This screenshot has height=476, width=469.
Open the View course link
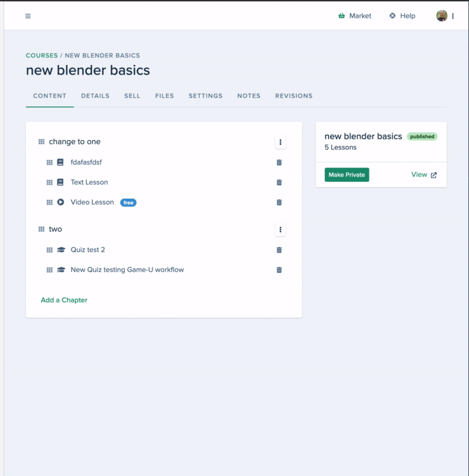click(x=424, y=175)
